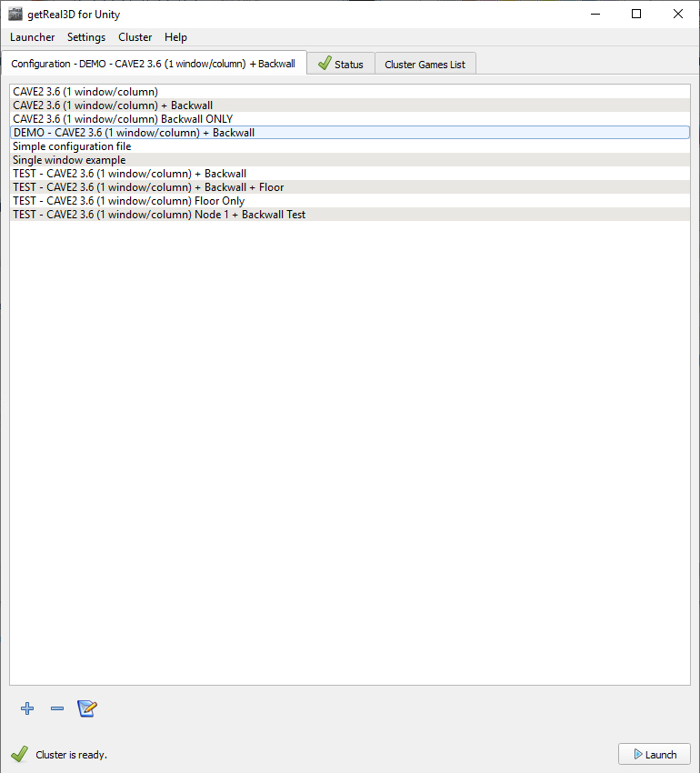Click the 'Cluster is ready.' status text
Image resolution: width=700 pixels, height=773 pixels.
coord(71,755)
